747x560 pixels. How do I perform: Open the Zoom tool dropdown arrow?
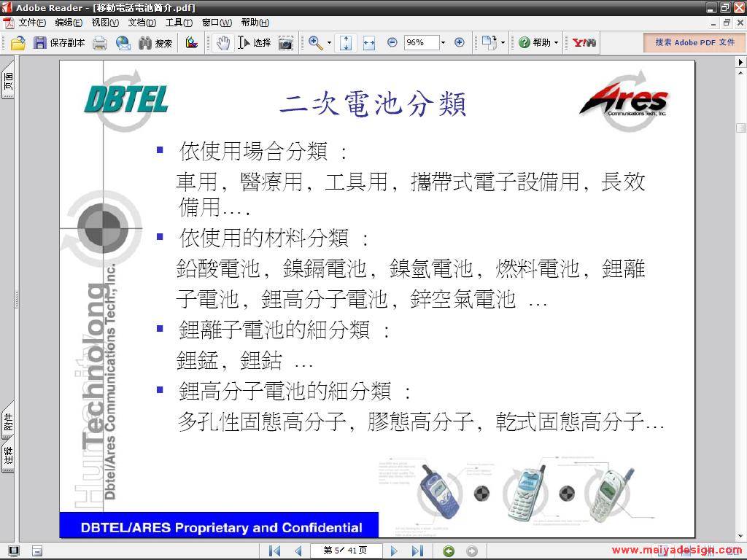(x=329, y=43)
